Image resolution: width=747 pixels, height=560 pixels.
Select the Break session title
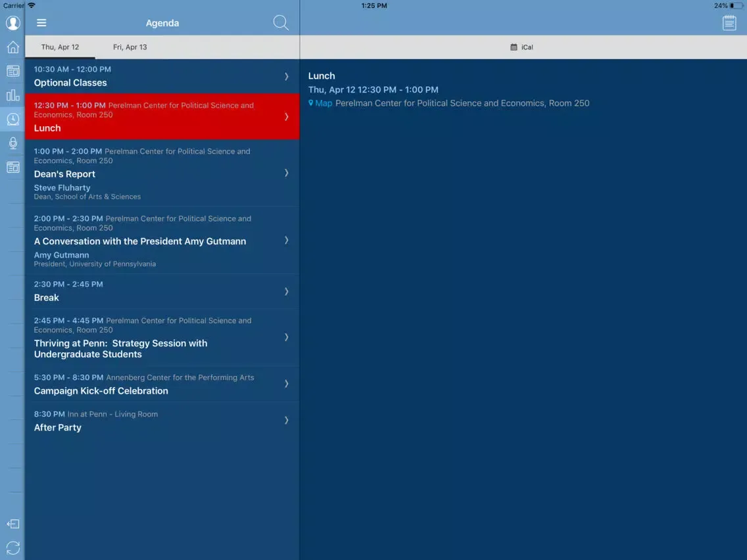[46, 298]
